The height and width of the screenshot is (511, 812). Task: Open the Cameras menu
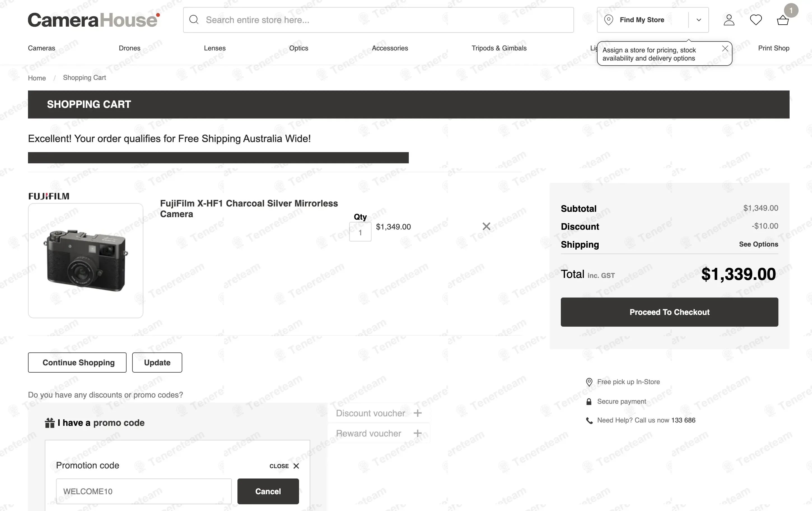pyautogui.click(x=41, y=48)
